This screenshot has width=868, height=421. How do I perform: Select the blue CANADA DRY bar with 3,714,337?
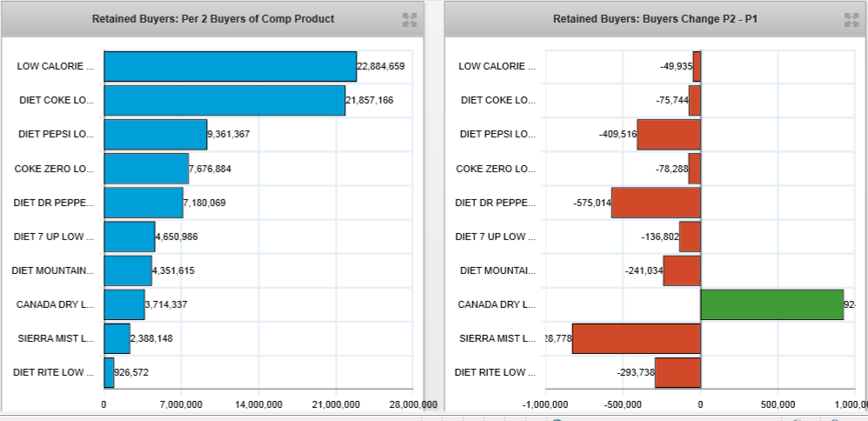[124, 304]
